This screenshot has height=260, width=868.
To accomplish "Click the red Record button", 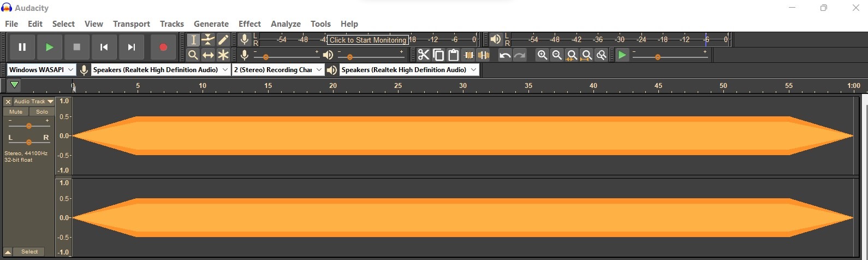I will pyautogui.click(x=163, y=47).
